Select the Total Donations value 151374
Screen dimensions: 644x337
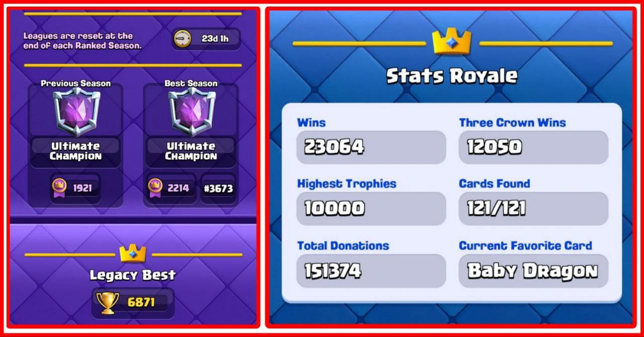371,271
